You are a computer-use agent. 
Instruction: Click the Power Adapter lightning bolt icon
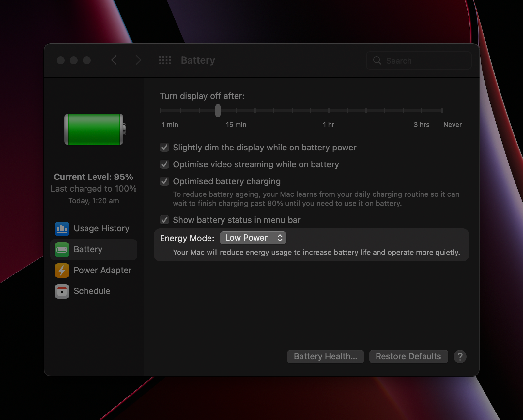[62, 271]
